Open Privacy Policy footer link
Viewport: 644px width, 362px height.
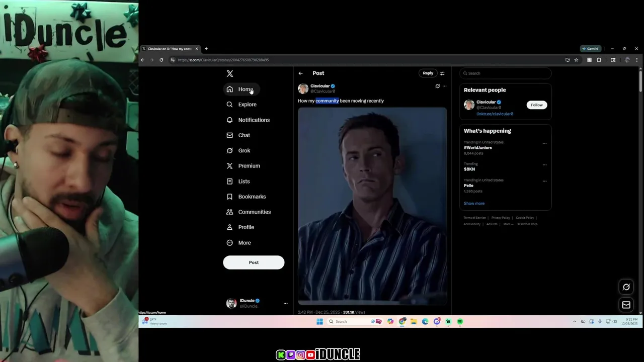click(501, 218)
